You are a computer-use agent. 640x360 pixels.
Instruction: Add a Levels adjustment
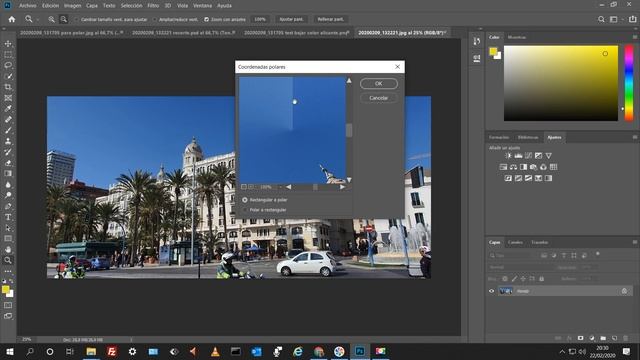tap(518, 156)
